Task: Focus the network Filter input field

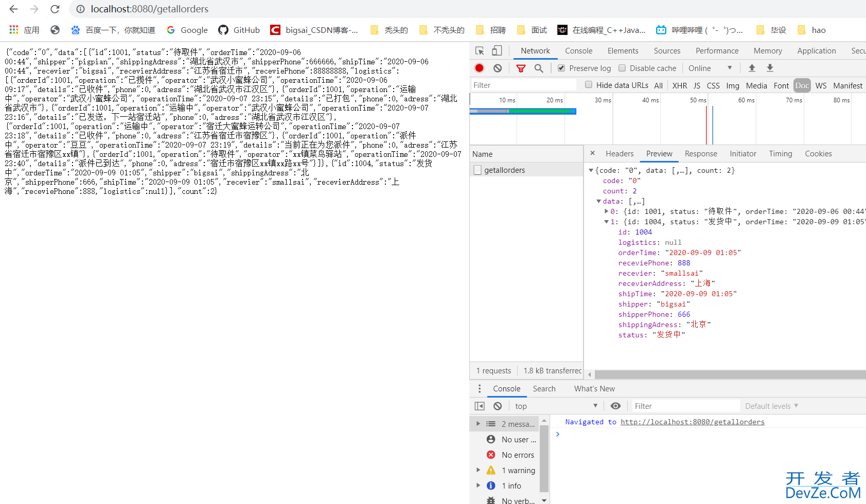Action: pos(523,85)
